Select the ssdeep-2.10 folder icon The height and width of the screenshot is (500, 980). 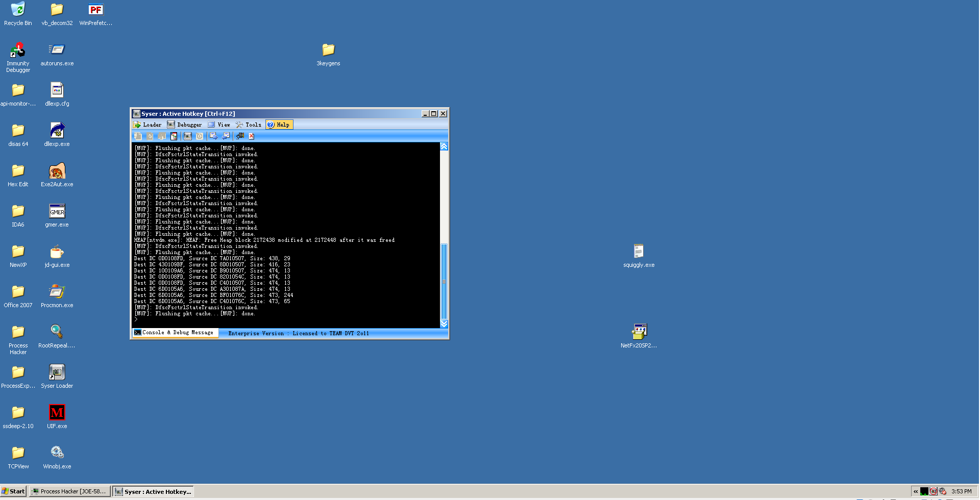[x=18, y=417]
